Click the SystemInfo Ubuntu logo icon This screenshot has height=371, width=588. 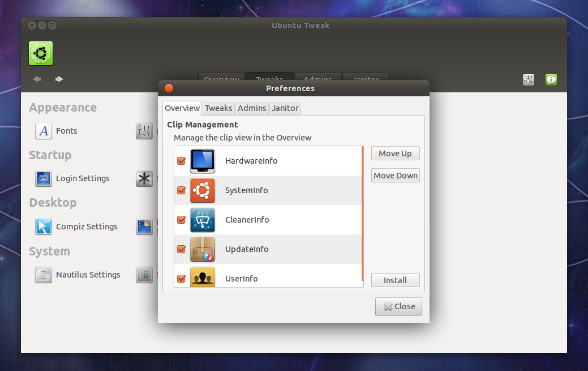(x=202, y=190)
